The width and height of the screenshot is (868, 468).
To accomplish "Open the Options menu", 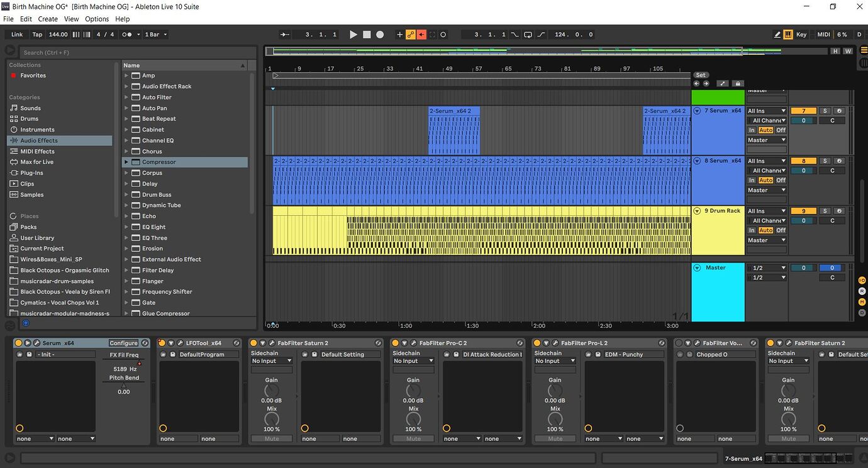I will pyautogui.click(x=97, y=19).
